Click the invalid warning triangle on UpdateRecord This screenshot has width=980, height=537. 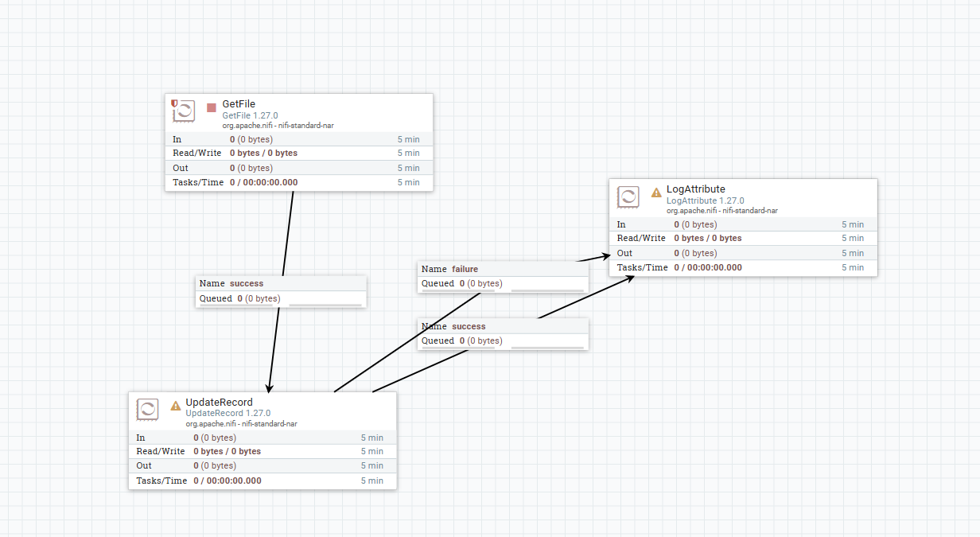coord(174,405)
